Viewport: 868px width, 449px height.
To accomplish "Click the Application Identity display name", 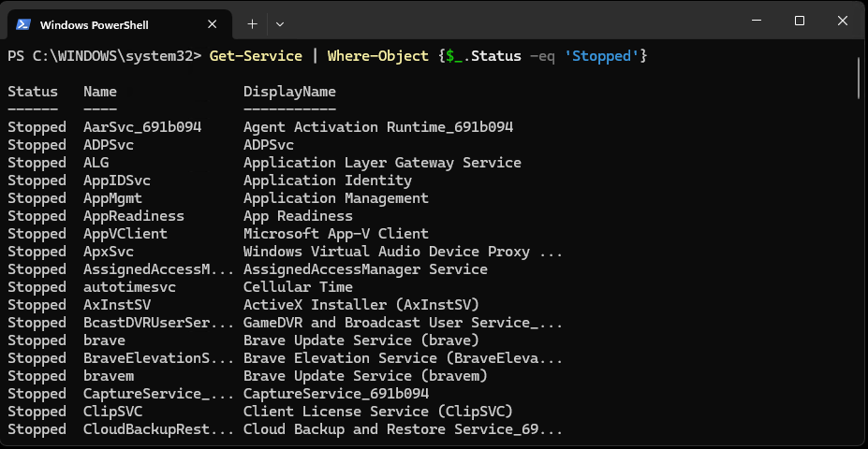I will 328,181.
